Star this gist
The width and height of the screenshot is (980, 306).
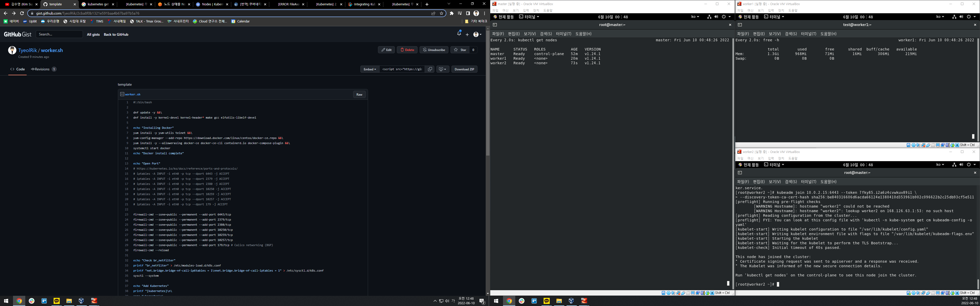[x=460, y=50]
